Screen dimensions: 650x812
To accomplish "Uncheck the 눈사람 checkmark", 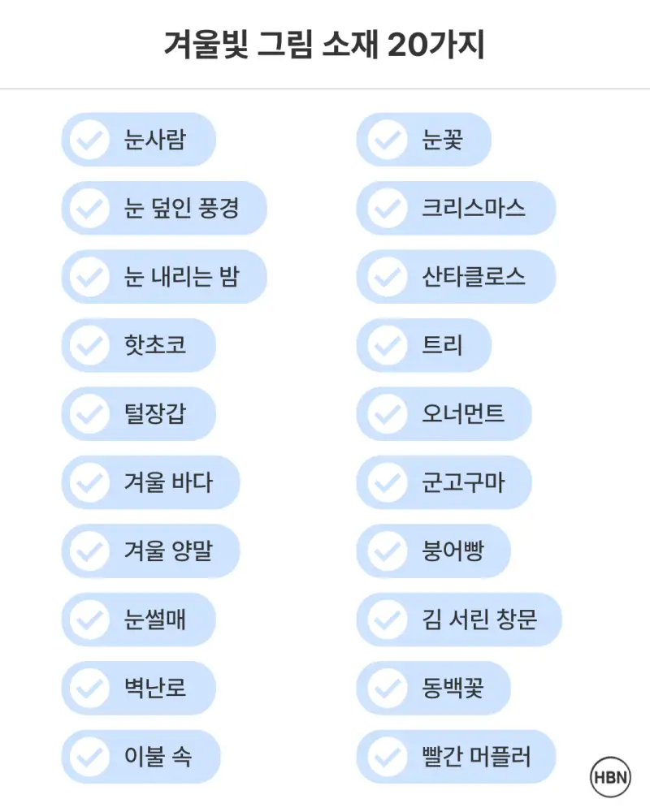I will [89, 140].
